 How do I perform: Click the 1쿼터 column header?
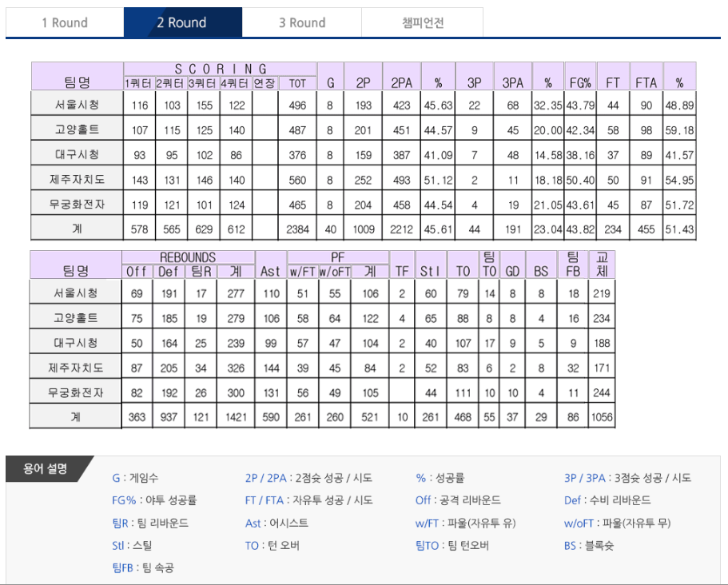(x=139, y=84)
